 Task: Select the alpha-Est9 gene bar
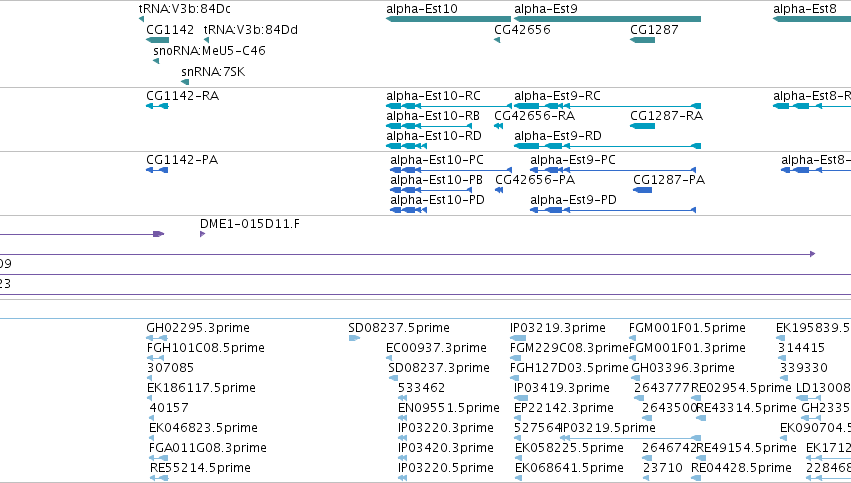tap(607, 19)
